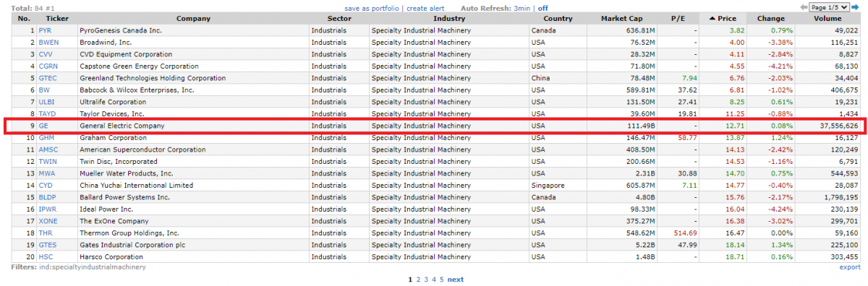This screenshot has width=868, height=286.
Task: Sort by Change column header
Action: pyautogui.click(x=771, y=18)
